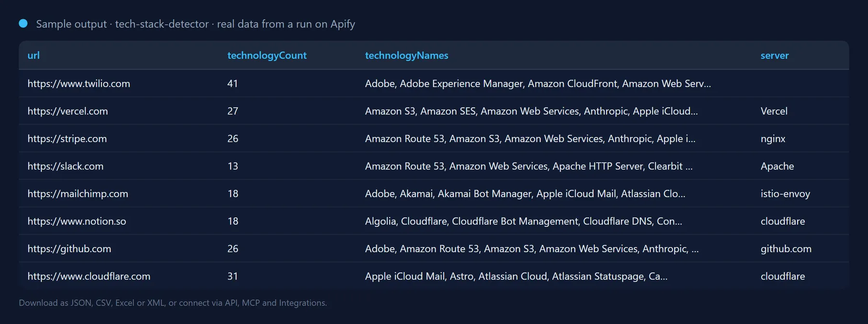This screenshot has width=868, height=324.
Task: Click the "Sample output · tech-stack-detector" caption
Action: tap(195, 24)
